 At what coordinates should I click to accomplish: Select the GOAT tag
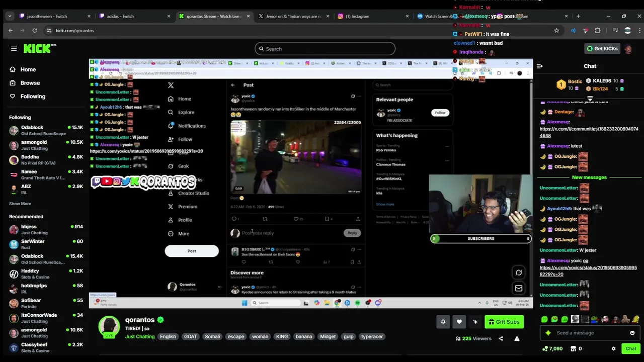[x=190, y=336]
